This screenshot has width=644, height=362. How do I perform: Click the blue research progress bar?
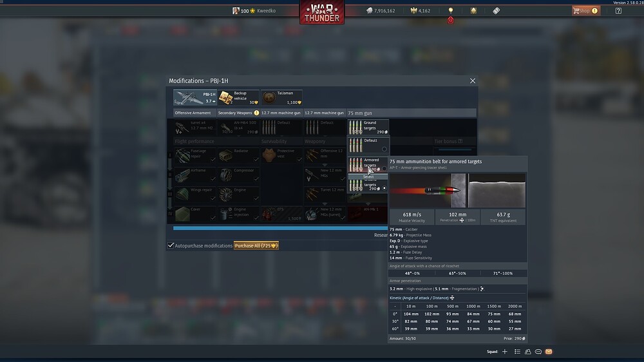[280, 228]
